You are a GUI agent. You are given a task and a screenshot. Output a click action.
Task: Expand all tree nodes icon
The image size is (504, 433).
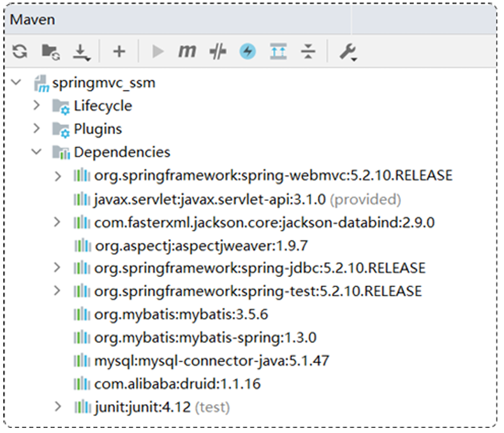tap(278, 52)
